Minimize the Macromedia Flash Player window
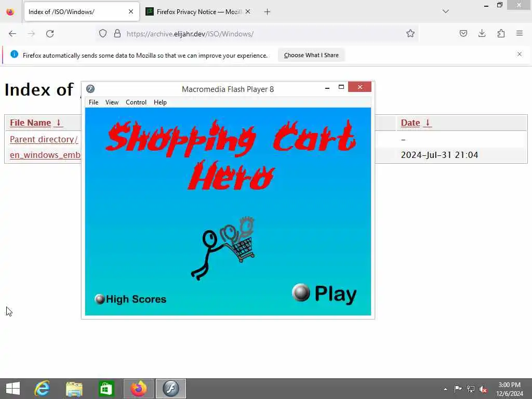The height and width of the screenshot is (399, 532). coord(327,87)
